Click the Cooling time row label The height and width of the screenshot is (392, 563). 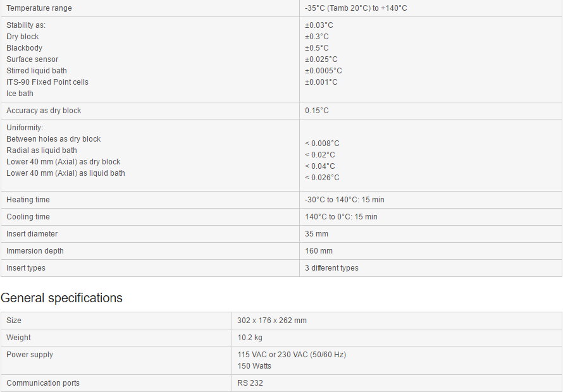click(28, 217)
